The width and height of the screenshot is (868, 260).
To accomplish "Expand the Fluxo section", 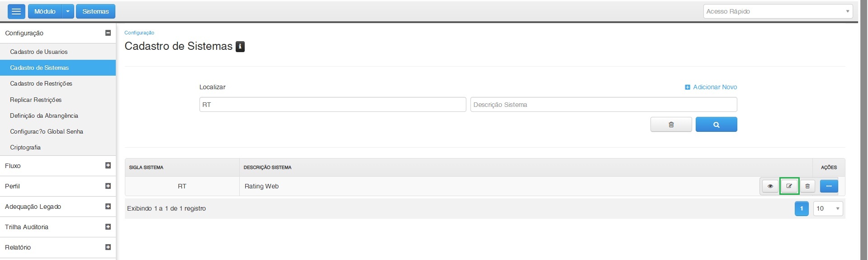I will pyautogui.click(x=108, y=166).
